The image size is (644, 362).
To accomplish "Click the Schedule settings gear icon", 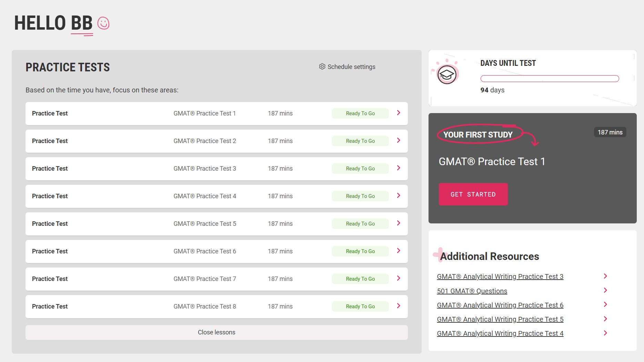I will (x=322, y=67).
